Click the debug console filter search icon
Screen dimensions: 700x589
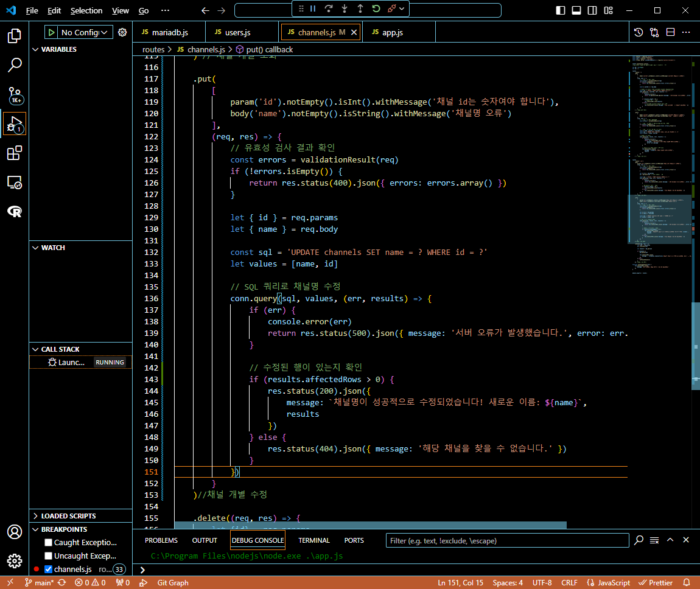pyautogui.click(x=639, y=540)
